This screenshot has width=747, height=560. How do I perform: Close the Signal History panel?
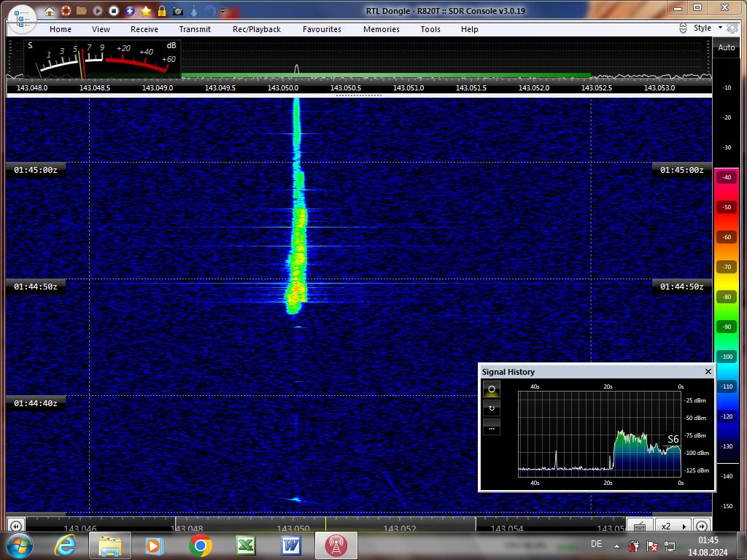(x=708, y=371)
